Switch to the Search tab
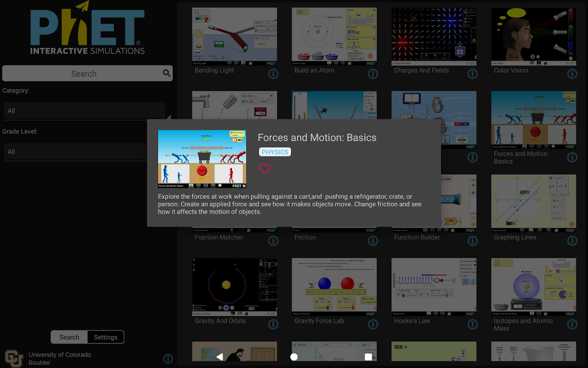Viewport: 588px width, 368px height. (69, 337)
